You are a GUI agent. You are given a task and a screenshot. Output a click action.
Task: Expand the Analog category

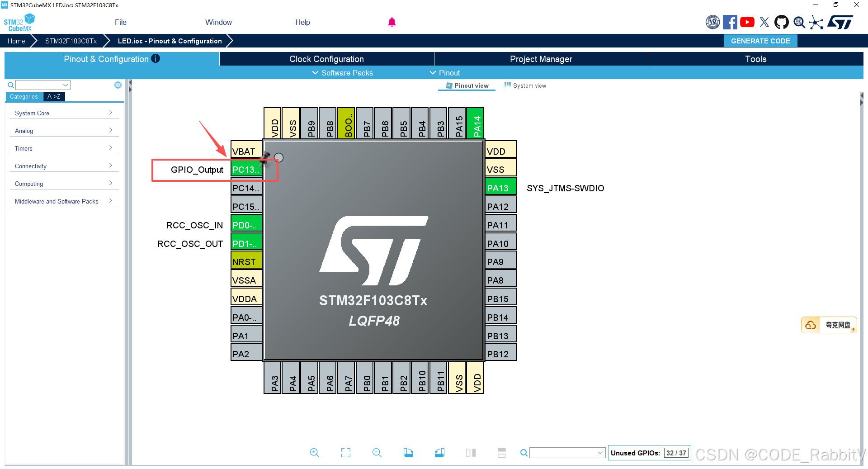click(64, 131)
